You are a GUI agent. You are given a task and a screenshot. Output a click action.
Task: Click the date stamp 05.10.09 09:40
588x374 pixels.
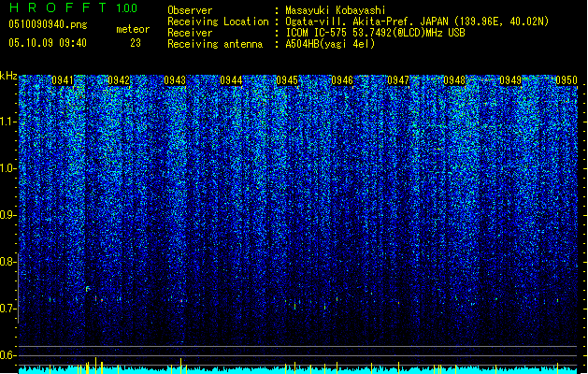tap(48, 43)
